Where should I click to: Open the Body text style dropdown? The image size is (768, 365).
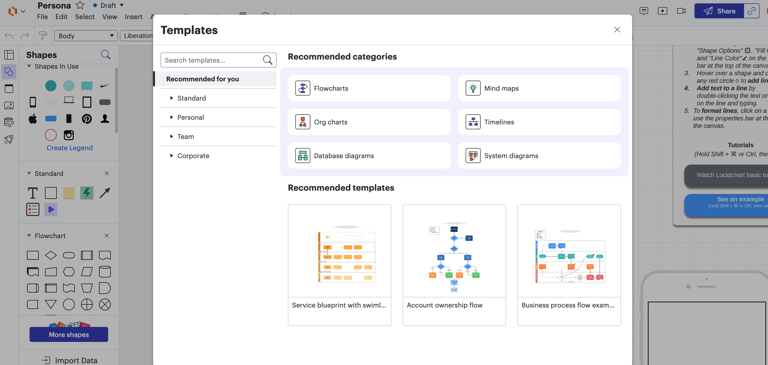86,36
